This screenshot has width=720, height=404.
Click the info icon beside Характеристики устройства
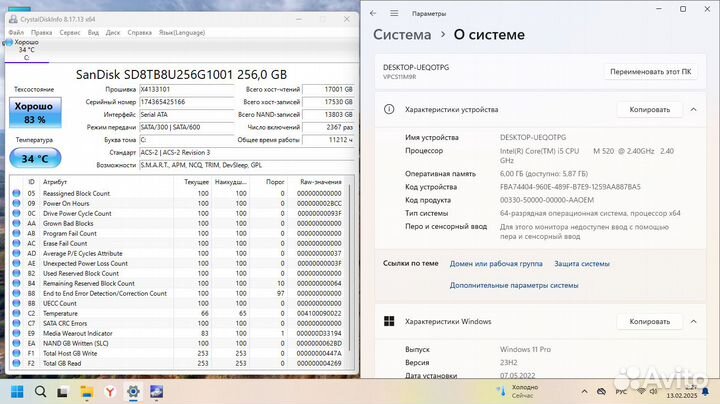pos(389,109)
